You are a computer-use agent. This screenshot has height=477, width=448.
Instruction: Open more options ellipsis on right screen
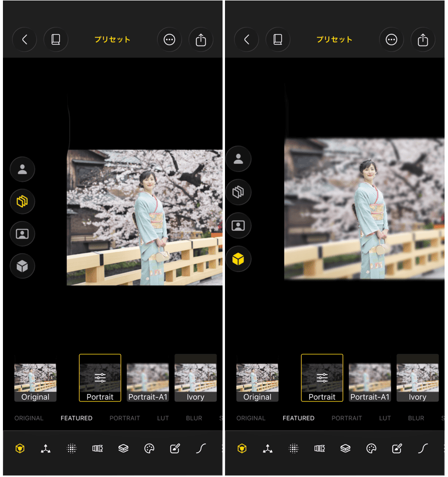click(x=391, y=40)
